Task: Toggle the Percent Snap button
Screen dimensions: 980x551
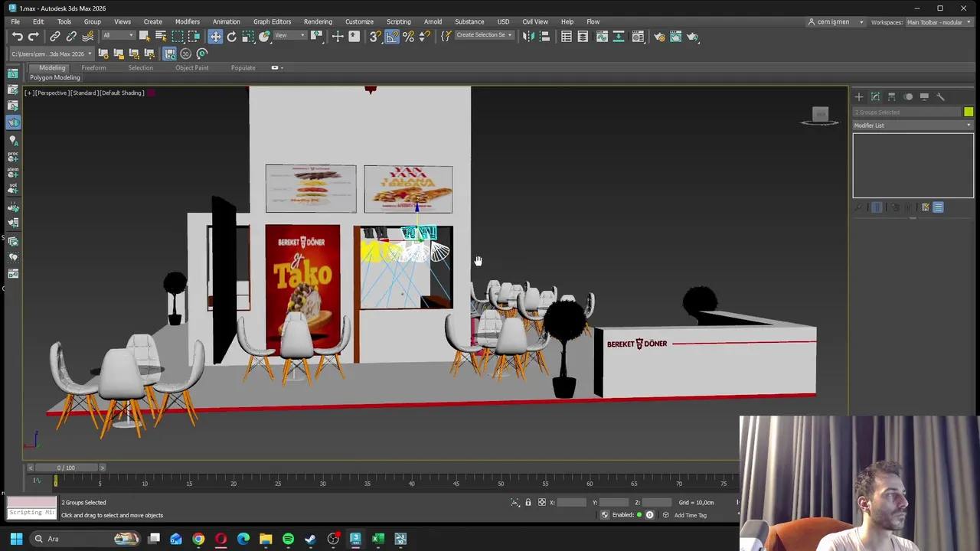Action: (x=408, y=36)
